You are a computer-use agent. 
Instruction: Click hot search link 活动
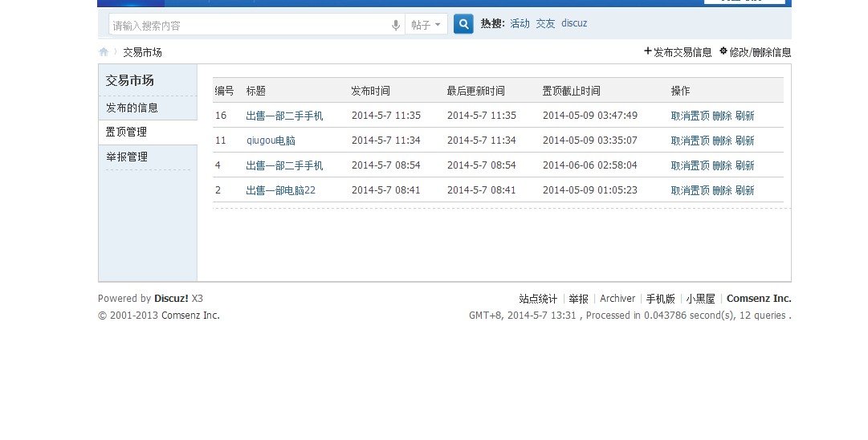(x=520, y=23)
